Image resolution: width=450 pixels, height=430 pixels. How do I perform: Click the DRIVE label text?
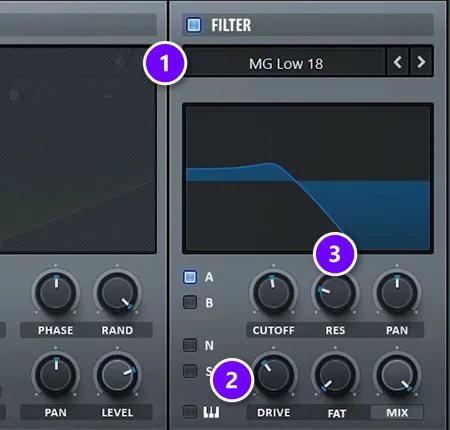pos(273,413)
